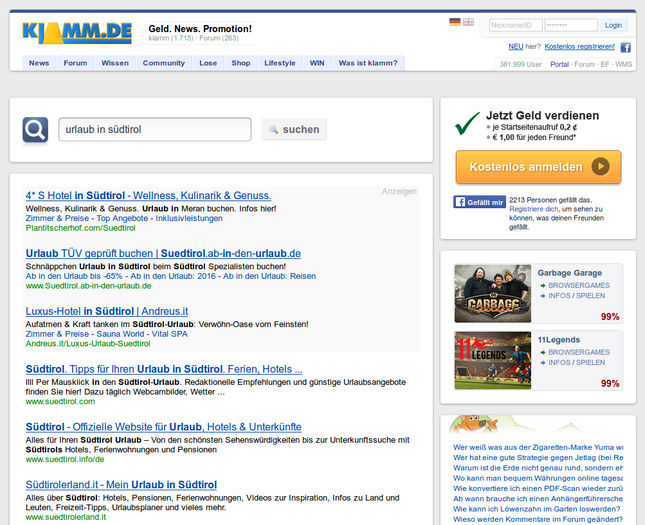Screen dimensions: 645x525
Task: Open the 11Legends game thumbnail
Action: click(x=492, y=359)
